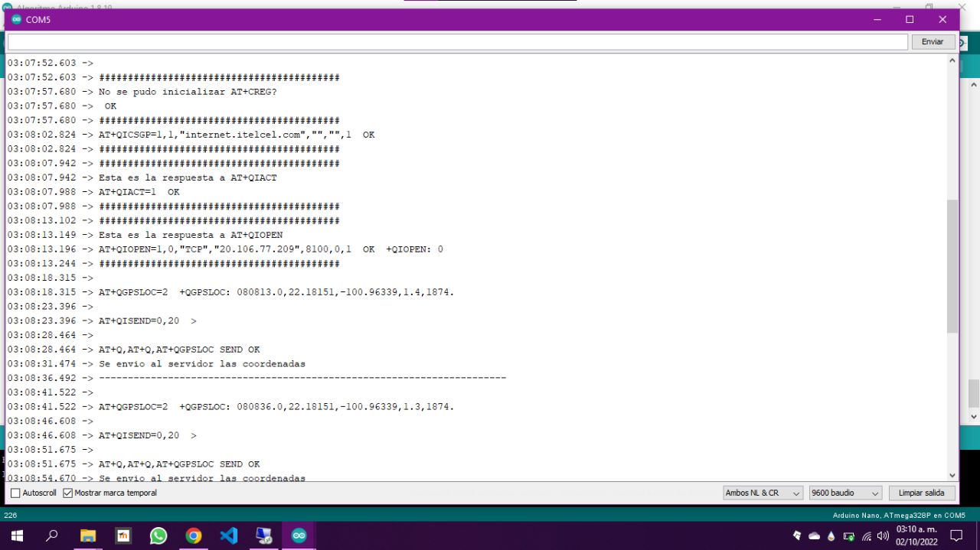Click the Arduino IDE taskbar icon
This screenshot has height=550, width=980.
pyautogui.click(x=299, y=535)
